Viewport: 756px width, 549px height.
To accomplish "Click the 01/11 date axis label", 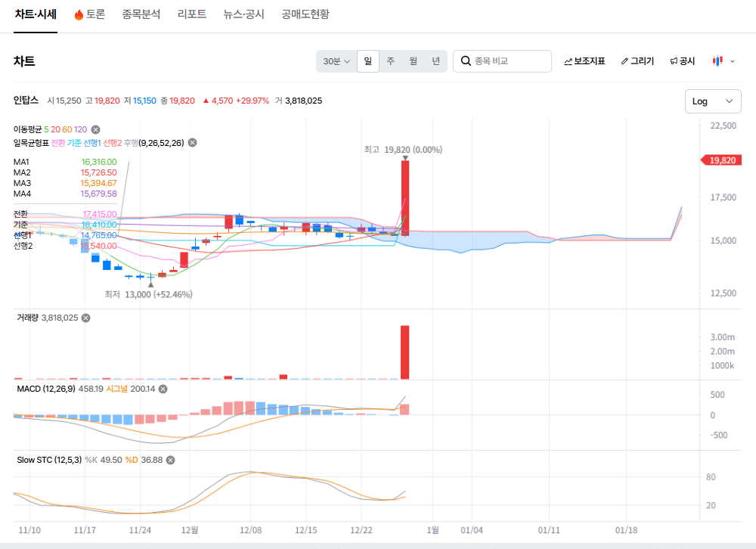I will [x=549, y=530].
